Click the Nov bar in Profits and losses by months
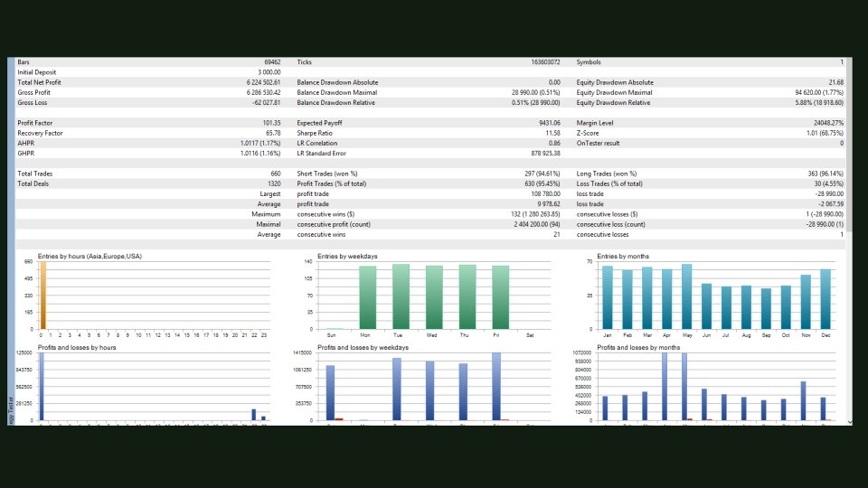Image resolution: width=868 pixels, height=488 pixels. pyautogui.click(x=803, y=401)
